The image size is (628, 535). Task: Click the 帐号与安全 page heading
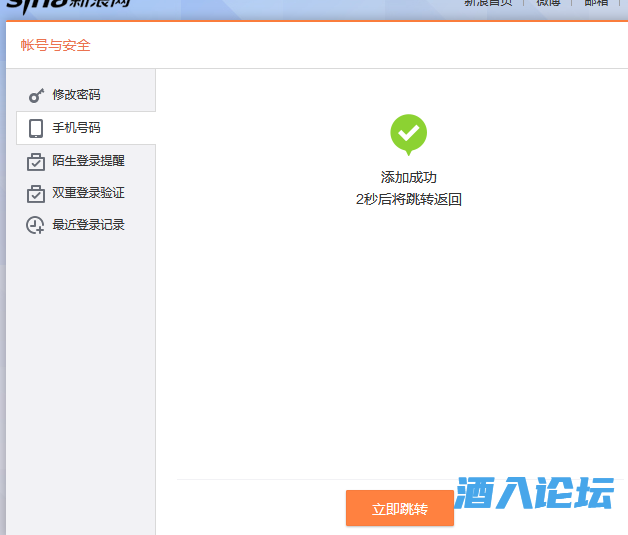tap(56, 45)
